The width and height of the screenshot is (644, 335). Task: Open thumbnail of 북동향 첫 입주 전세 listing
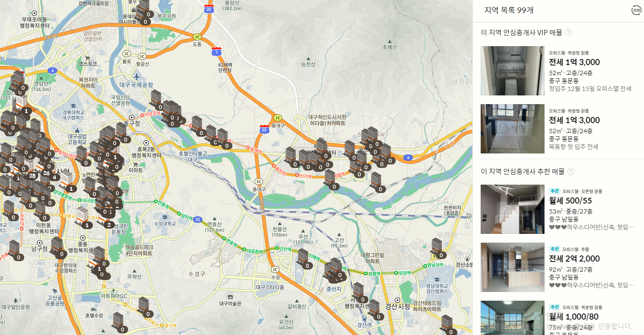(512, 129)
